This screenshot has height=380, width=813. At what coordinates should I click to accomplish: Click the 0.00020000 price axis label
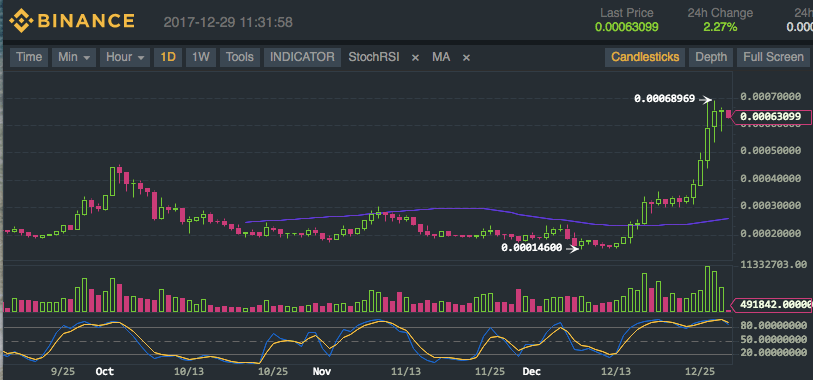772,234
